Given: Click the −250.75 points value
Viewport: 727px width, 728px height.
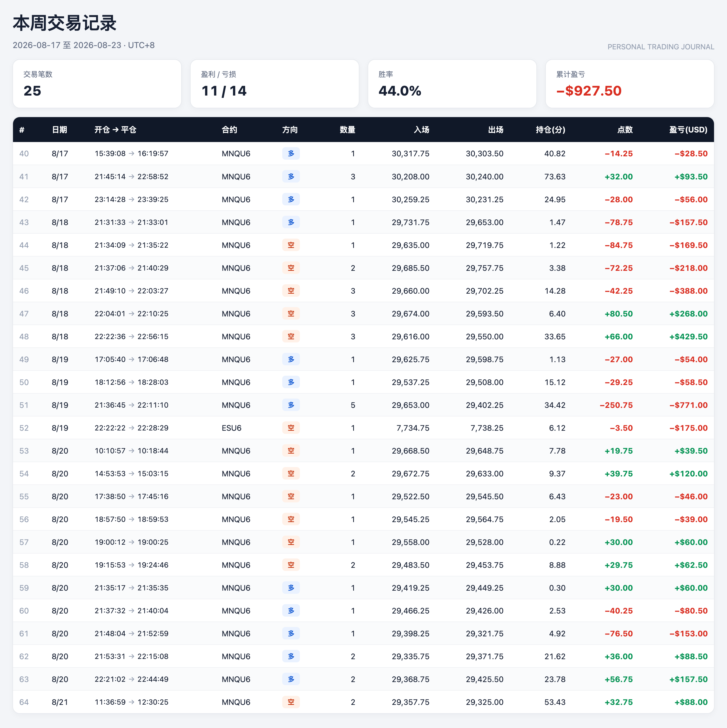Looking at the screenshot, I should click(x=616, y=405).
